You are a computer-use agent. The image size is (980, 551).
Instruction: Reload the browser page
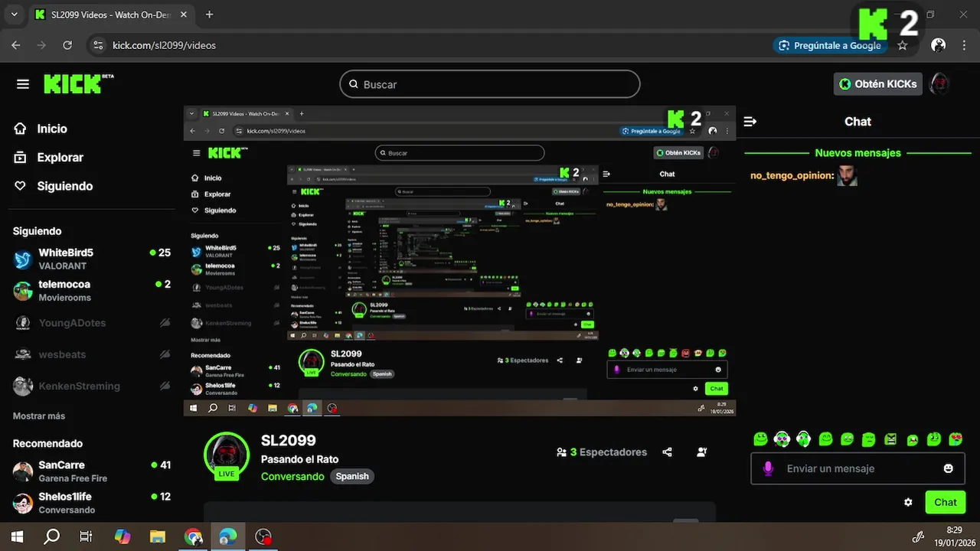(x=67, y=45)
